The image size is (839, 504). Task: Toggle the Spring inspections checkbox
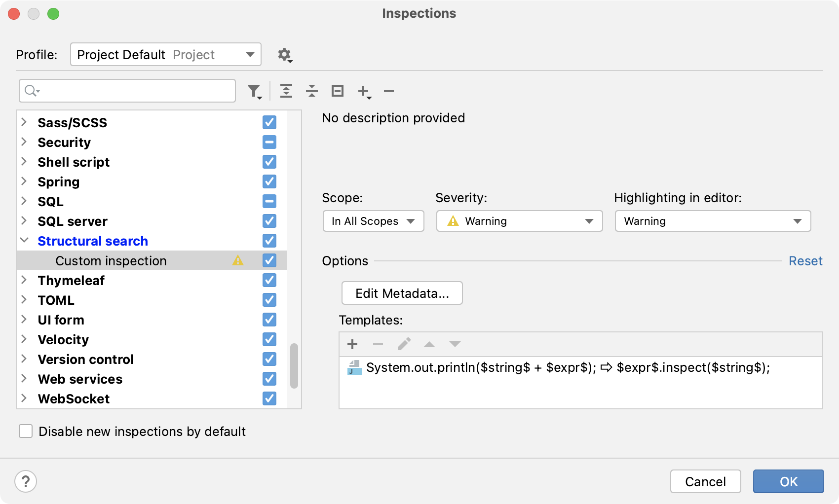(269, 181)
